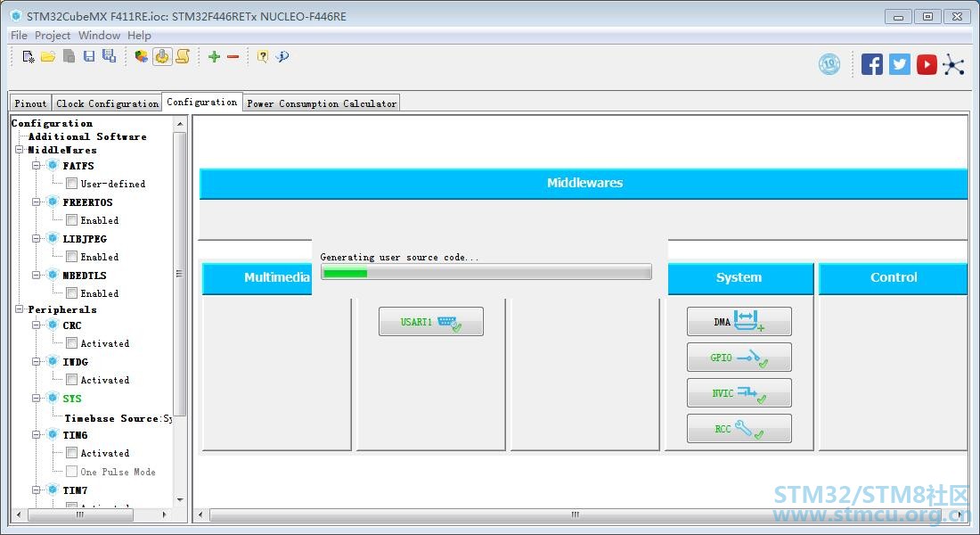Screen dimensions: 980x535
Task: Select the Configuration tab
Action: (x=202, y=102)
